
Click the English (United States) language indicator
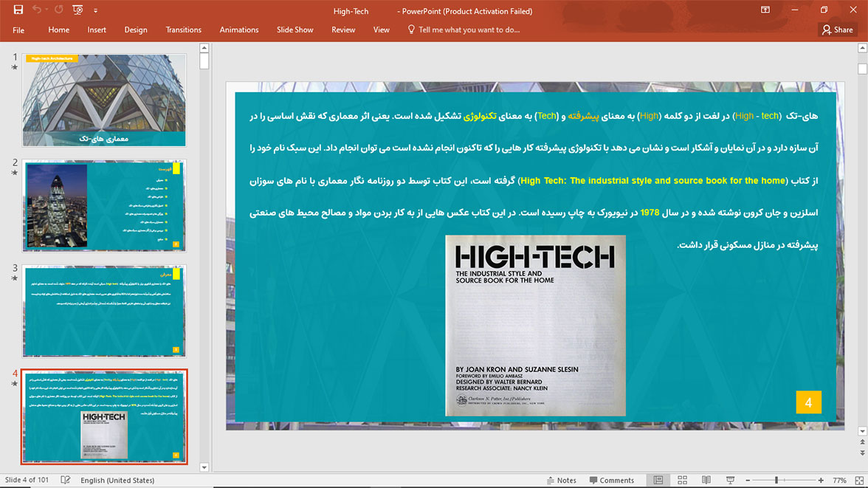tap(117, 480)
